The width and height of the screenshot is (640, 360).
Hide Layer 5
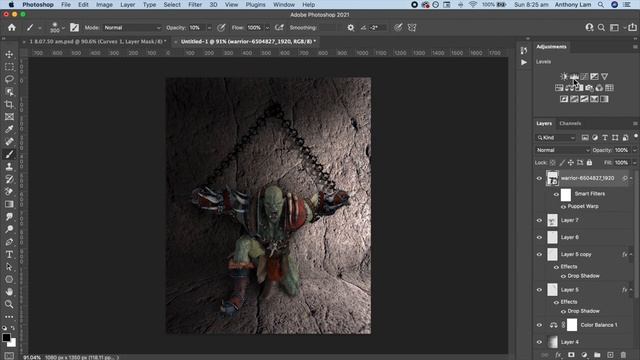pos(539,290)
